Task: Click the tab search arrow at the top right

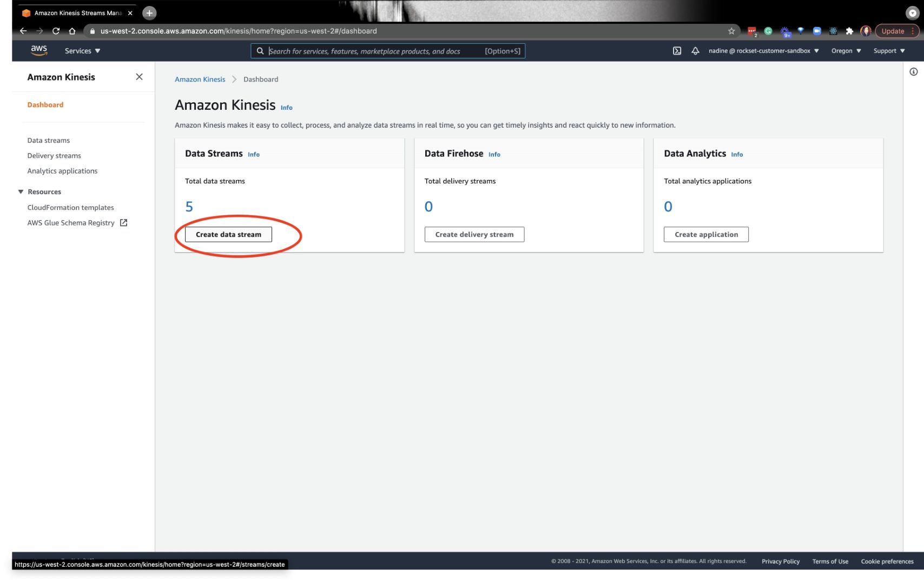Action: (x=912, y=13)
